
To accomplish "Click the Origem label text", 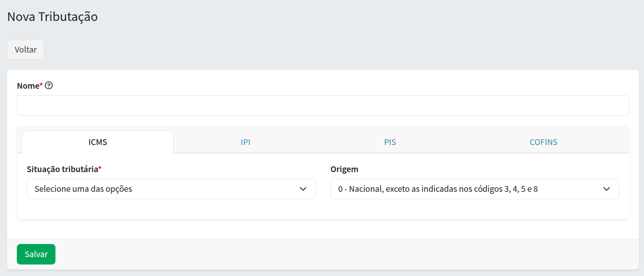I will 344,169.
